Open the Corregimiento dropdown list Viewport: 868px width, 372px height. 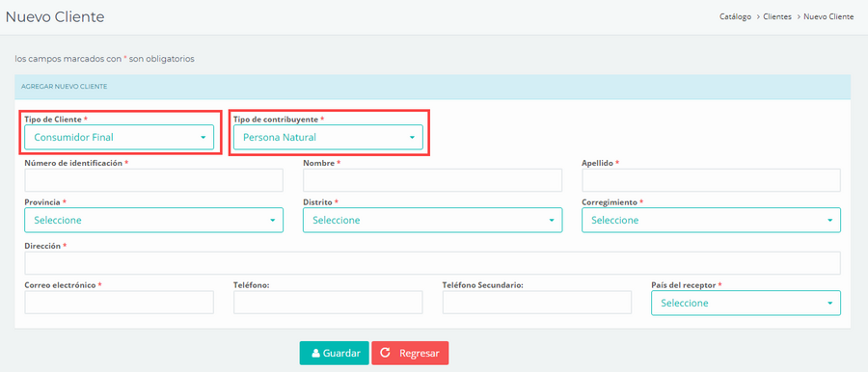(x=711, y=220)
